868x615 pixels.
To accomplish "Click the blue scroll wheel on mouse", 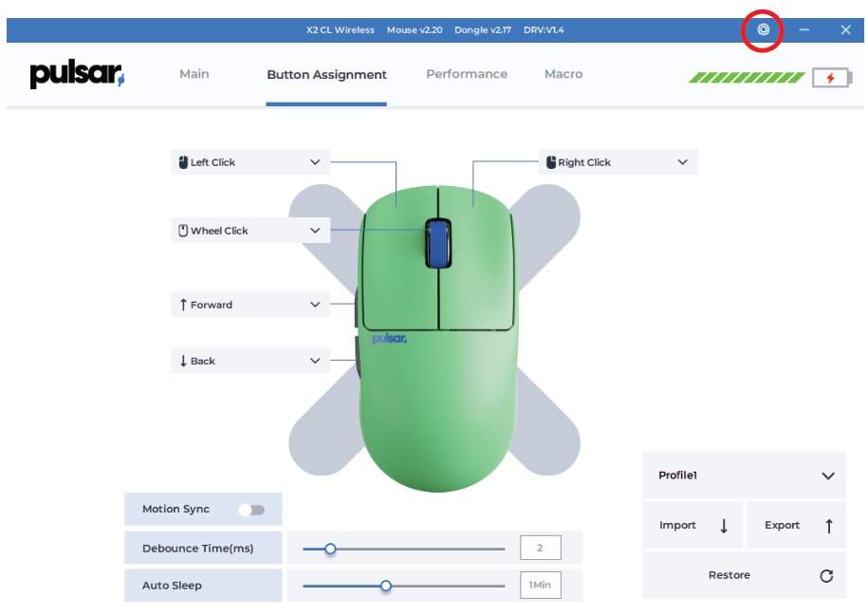I will (x=438, y=244).
